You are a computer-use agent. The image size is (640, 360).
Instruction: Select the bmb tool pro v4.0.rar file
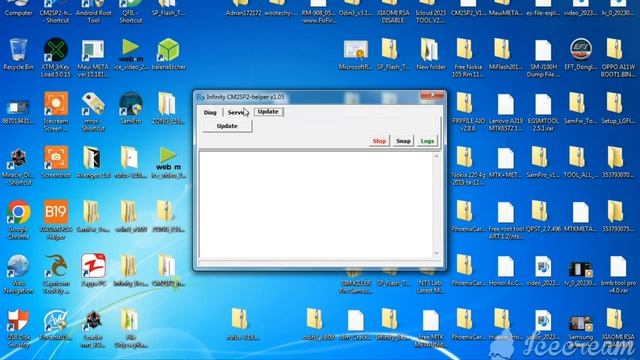coord(618,275)
